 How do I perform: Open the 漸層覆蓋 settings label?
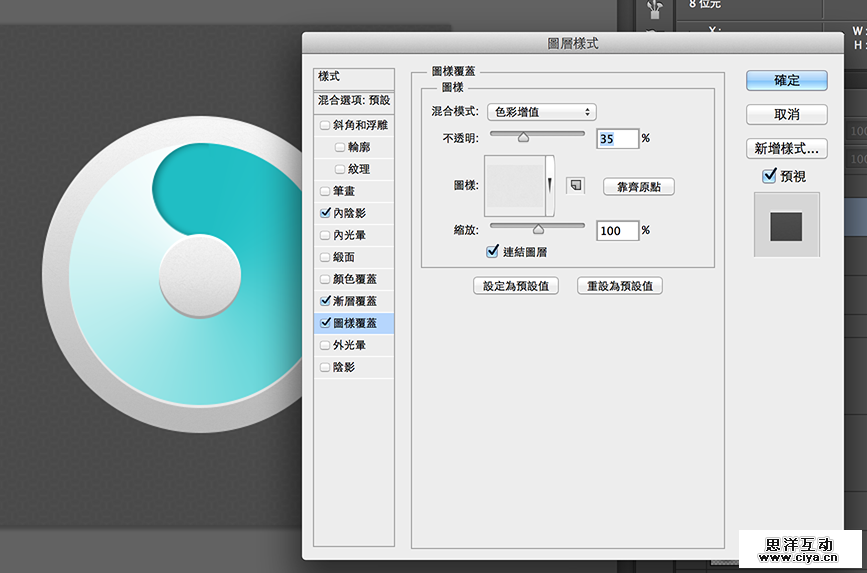(355, 301)
